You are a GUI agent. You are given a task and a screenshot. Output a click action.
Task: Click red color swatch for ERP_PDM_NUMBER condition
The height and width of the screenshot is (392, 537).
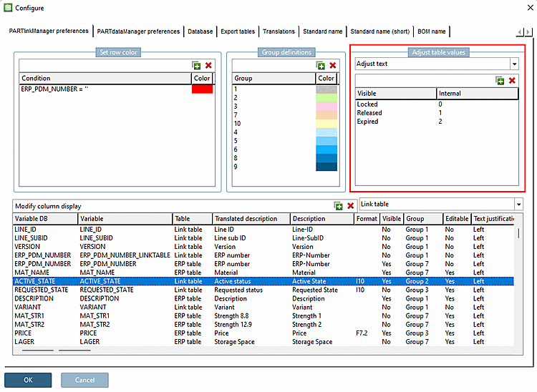pyautogui.click(x=202, y=89)
